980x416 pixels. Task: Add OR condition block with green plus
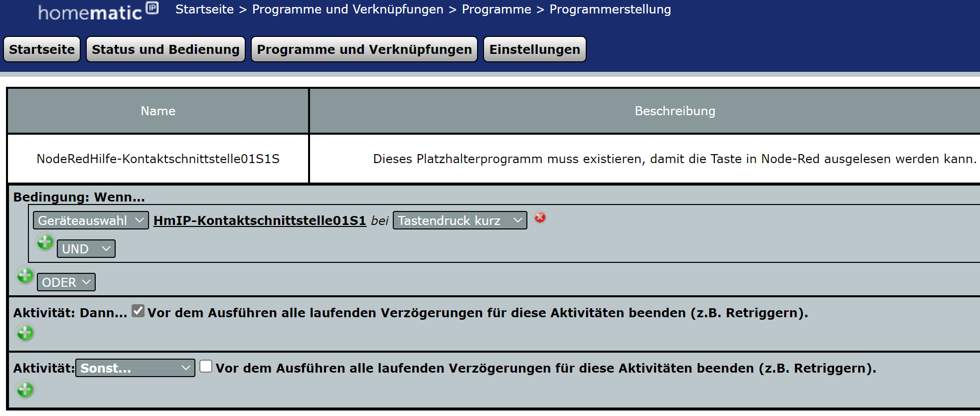point(25,275)
